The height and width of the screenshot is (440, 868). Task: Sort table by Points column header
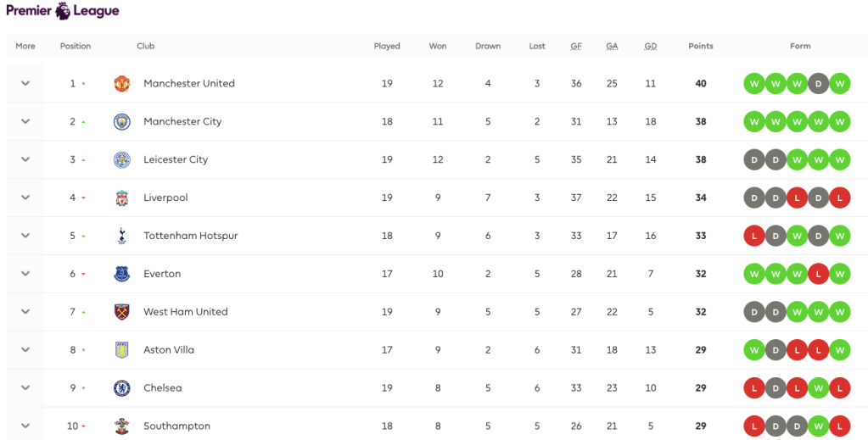pos(701,47)
